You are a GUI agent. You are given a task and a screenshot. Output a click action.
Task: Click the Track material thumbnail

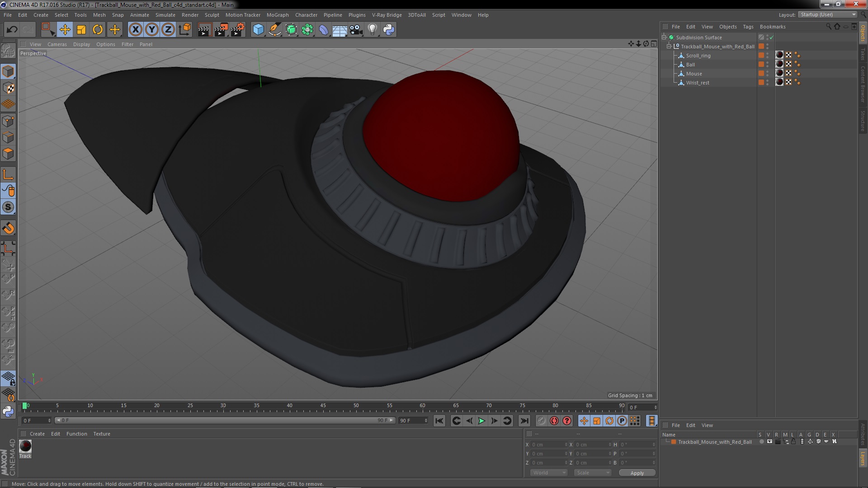pyautogui.click(x=25, y=446)
